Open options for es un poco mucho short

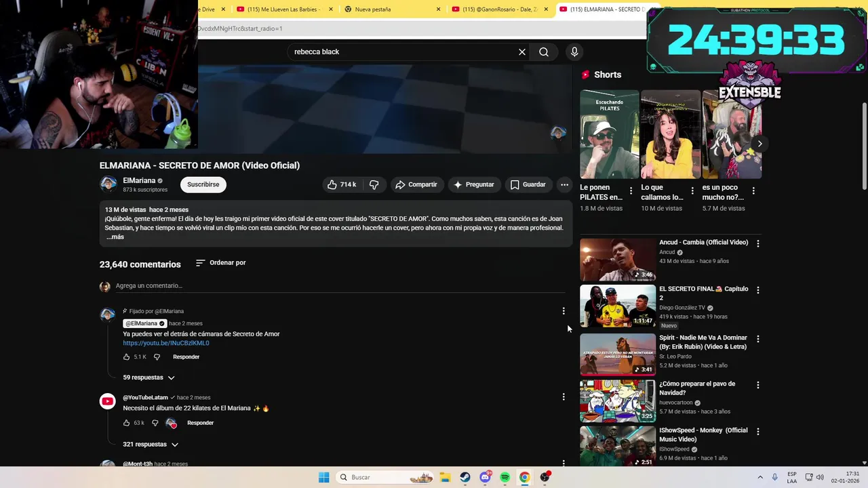coord(753,191)
